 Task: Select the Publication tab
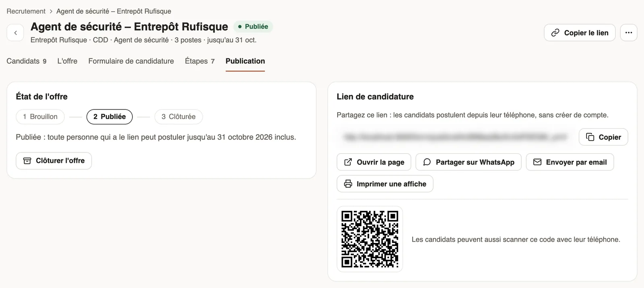tap(245, 61)
